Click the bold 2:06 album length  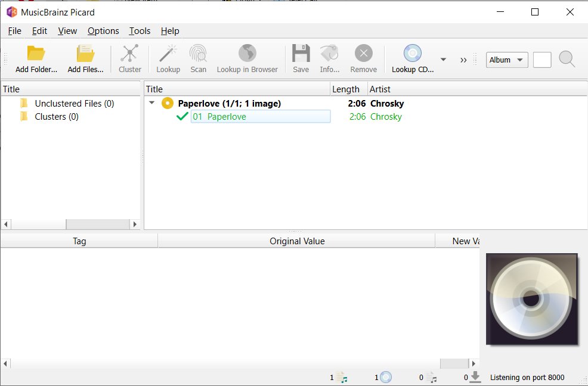pos(357,104)
